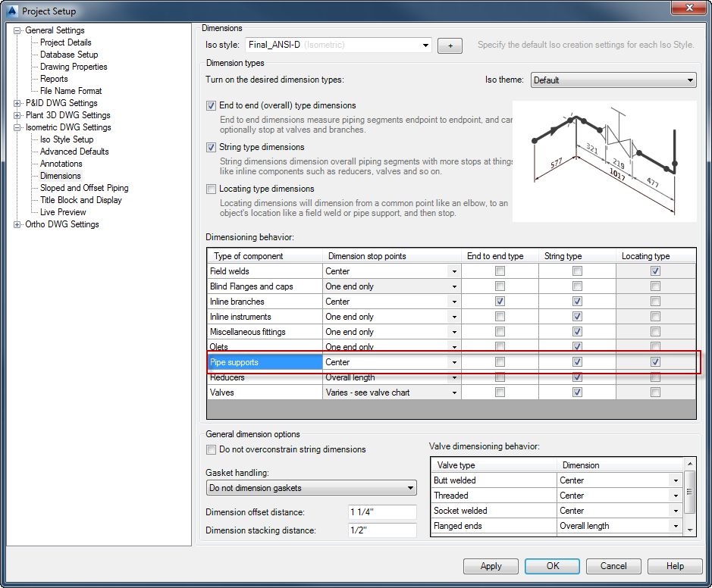Select the Miscellaneous fittings row
This screenshot has height=588, width=712.
pyautogui.click(x=452, y=332)
